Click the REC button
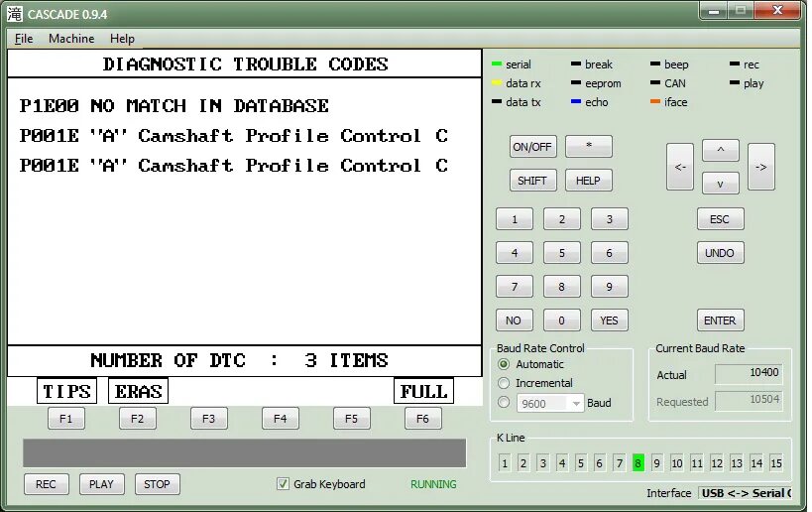This screenshot has height=512, width=812. point(47,484)
